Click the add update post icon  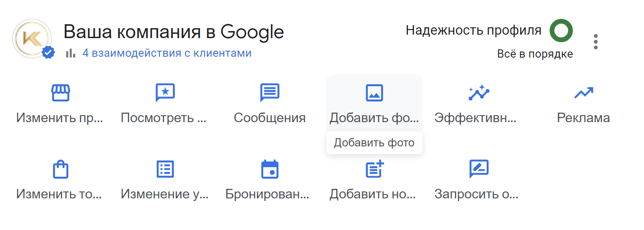pos(374,169)
